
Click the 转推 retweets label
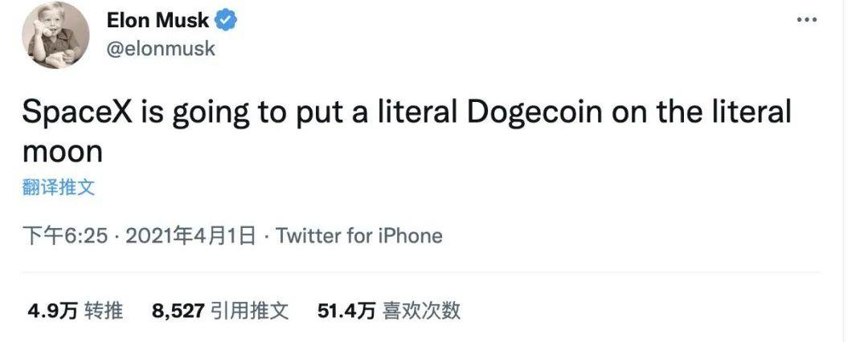tap(104, 311)
